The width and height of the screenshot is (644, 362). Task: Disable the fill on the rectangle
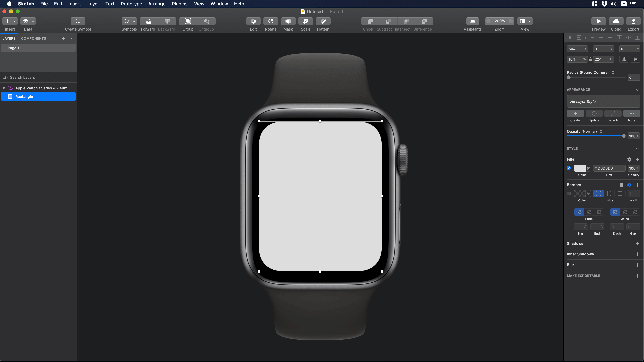(x=569, y=168)
